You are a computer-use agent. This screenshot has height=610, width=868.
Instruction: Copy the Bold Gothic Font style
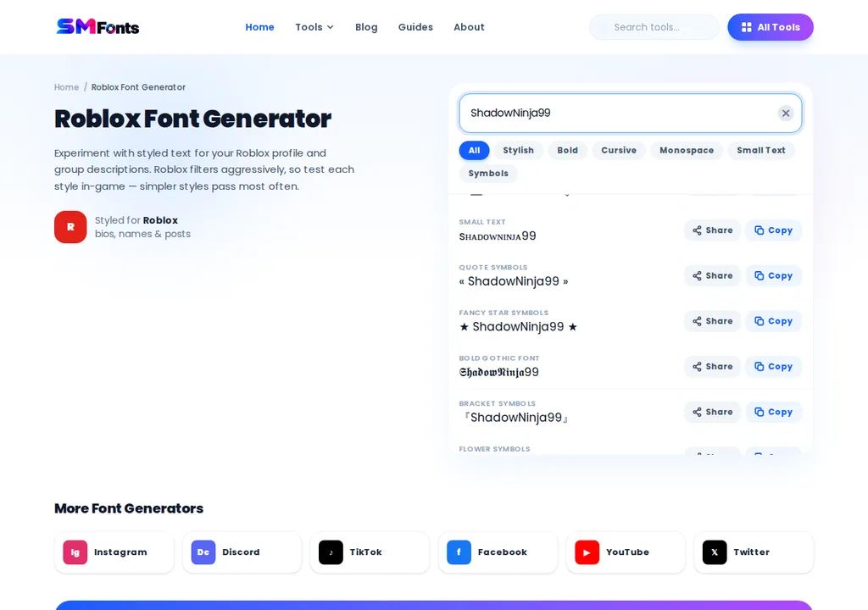(x=773, y=367)
